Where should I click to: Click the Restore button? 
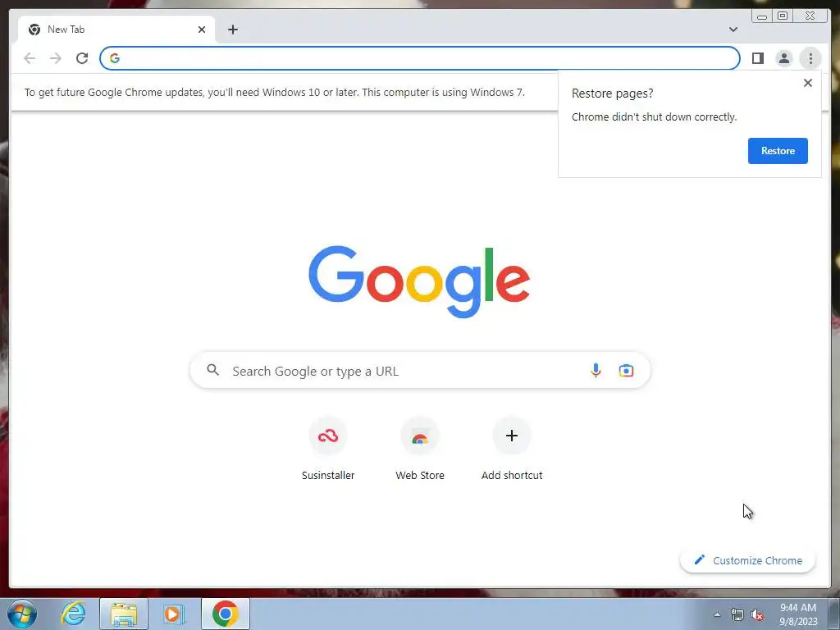(x=778, y=151)
